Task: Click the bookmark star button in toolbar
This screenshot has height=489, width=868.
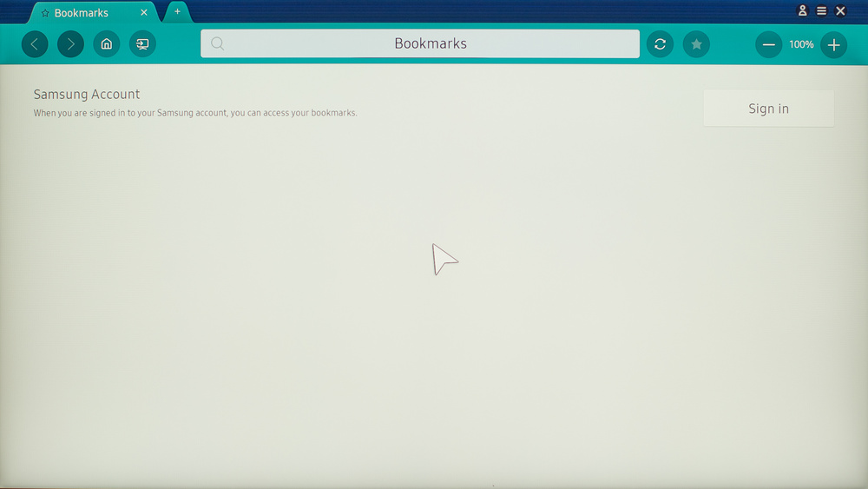Action: click(696, 44)
